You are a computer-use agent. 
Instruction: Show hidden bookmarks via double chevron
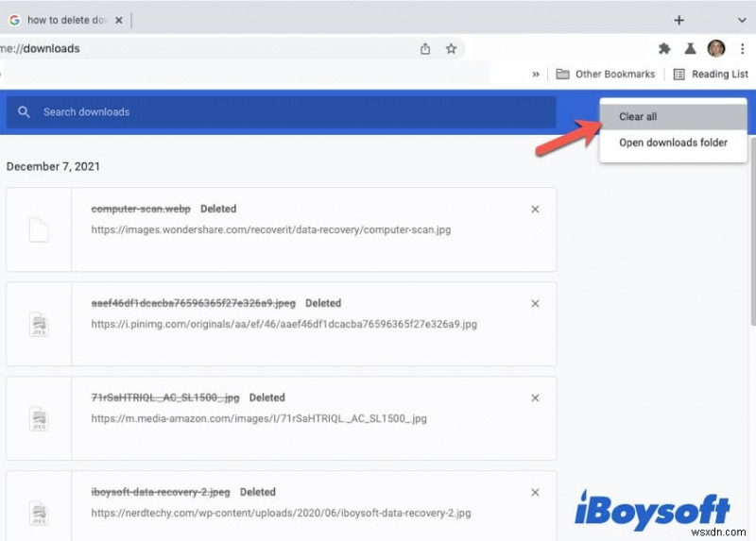[536, 75]
